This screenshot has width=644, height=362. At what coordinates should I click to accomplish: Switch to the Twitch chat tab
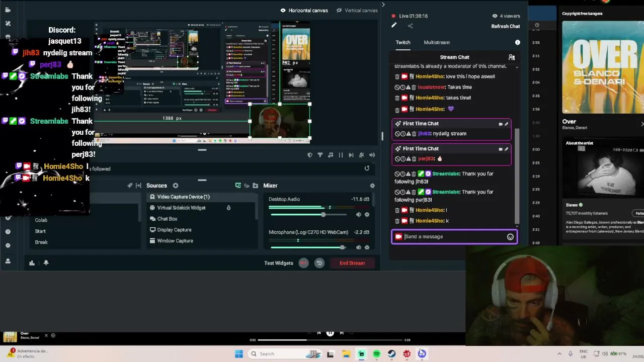pyautogui.click(x=403, y=42)
